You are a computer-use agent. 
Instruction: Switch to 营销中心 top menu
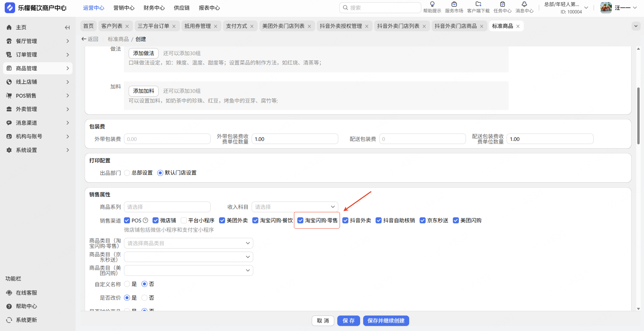(124, 8)
